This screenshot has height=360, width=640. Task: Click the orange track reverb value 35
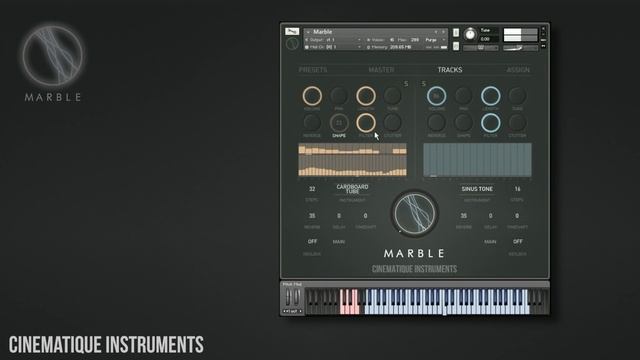[312, 216]
